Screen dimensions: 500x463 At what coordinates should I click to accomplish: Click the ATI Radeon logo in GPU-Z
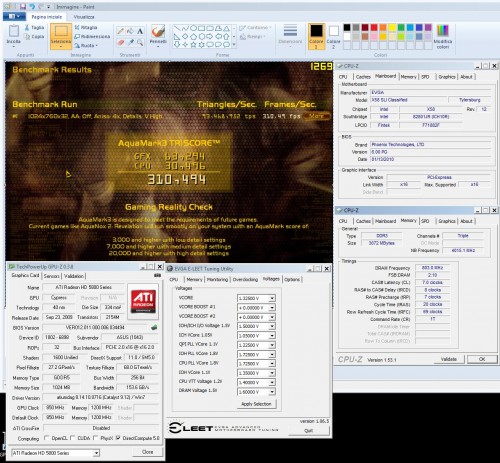143,301
